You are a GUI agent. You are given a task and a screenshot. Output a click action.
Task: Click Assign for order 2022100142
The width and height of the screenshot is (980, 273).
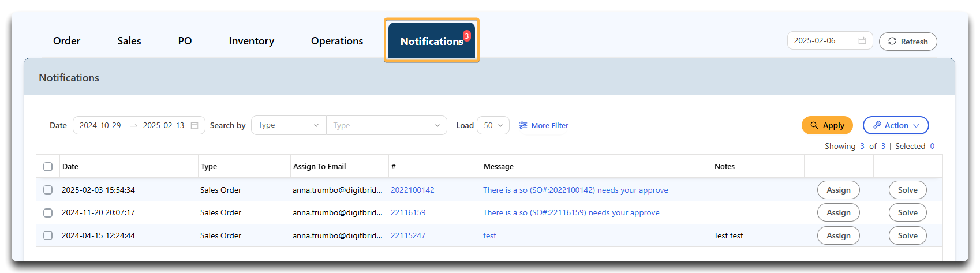839,190
